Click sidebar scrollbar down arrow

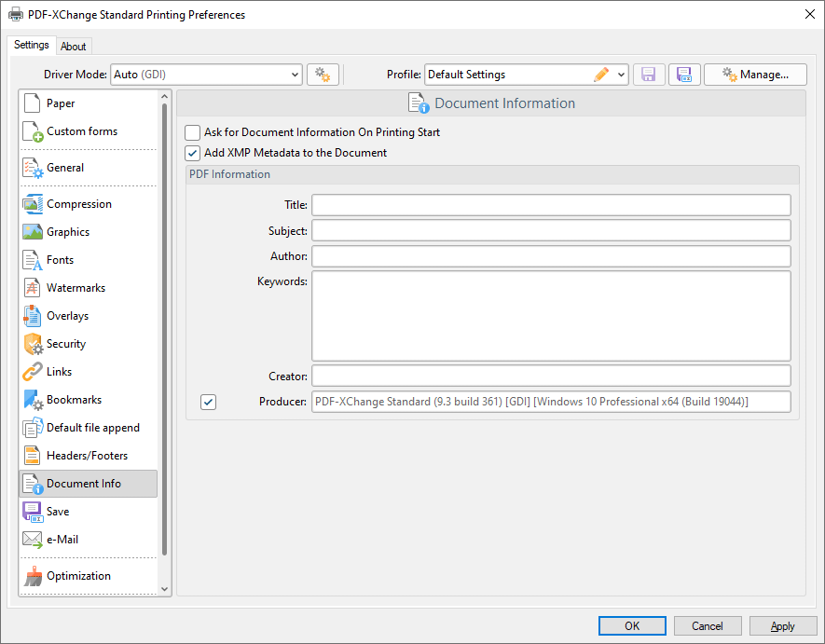(x=164, y=589)
